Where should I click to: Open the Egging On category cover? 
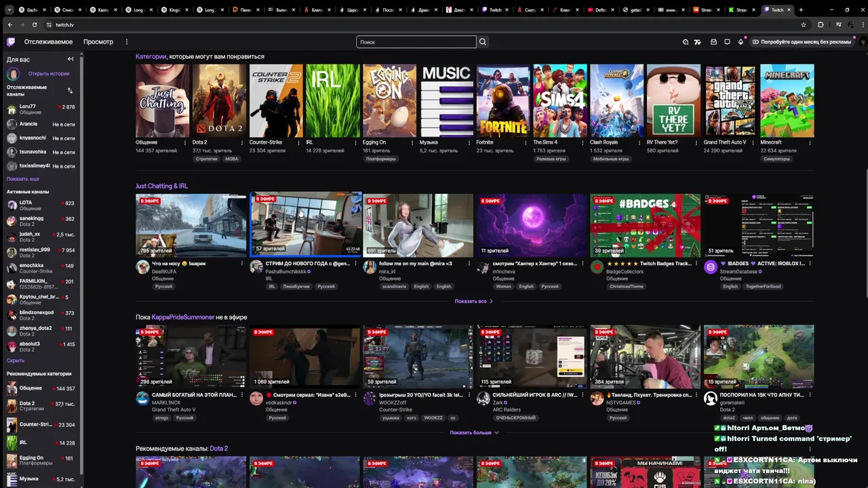pos(389,101)
